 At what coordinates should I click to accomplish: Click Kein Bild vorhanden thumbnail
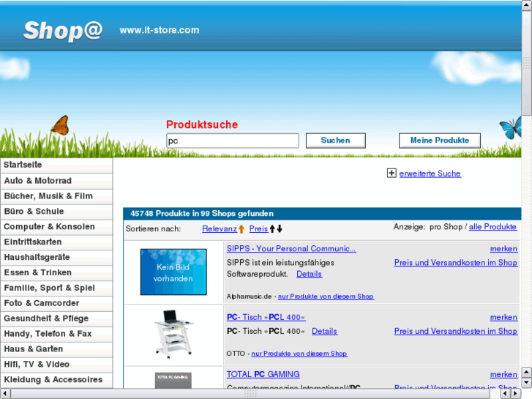click(x=173, y=272)
